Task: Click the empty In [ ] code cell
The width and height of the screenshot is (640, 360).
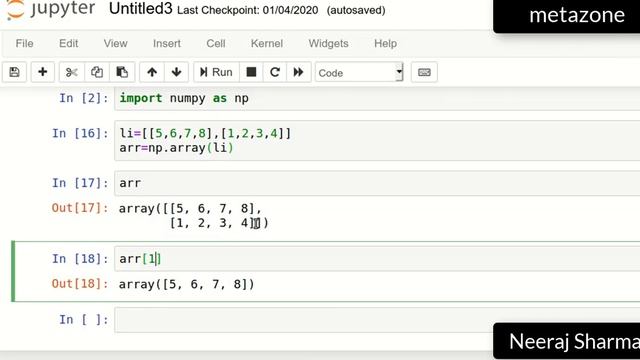Action: pyautogui.click(x=377, y=320)
